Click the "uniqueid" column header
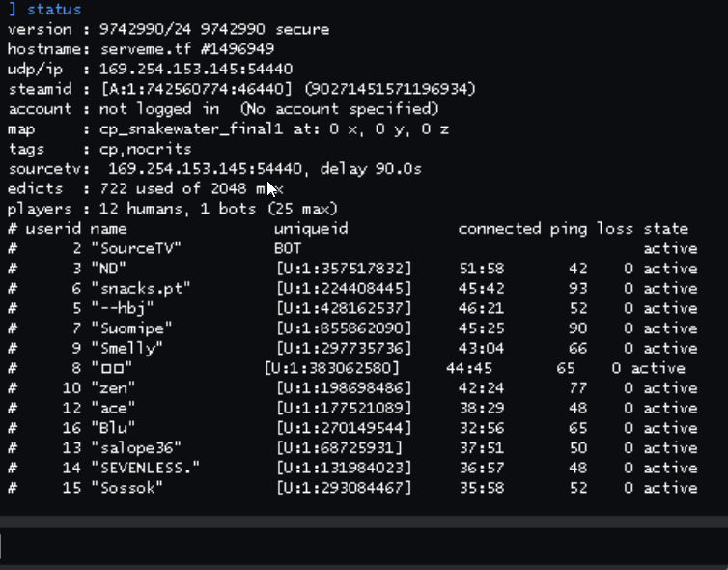This screenshot has height=570, width=728. [x=311, y=229]
